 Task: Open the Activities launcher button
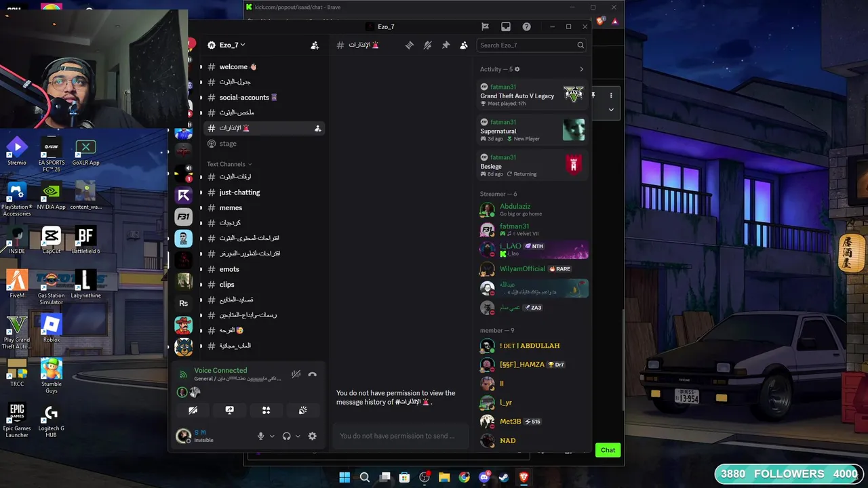[267, 410]
